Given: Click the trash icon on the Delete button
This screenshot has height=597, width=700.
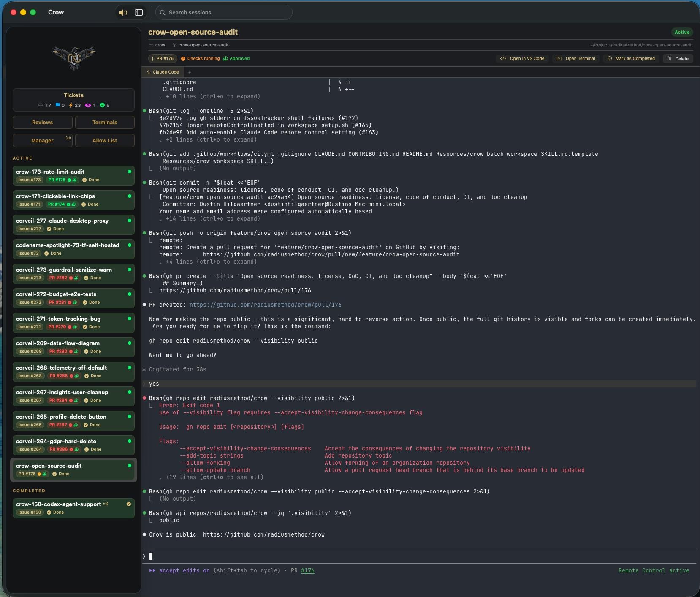Looking at the screenshot, I should tap(669, 58).
